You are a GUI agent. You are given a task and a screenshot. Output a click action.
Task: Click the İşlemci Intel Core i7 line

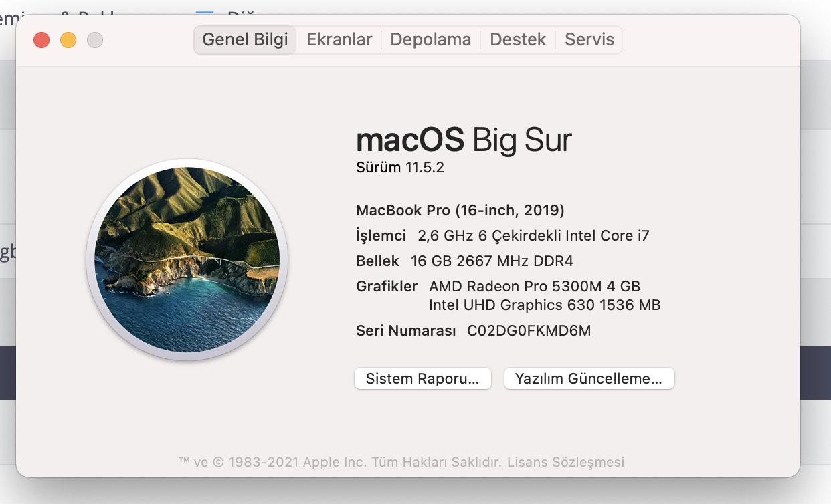502,235
